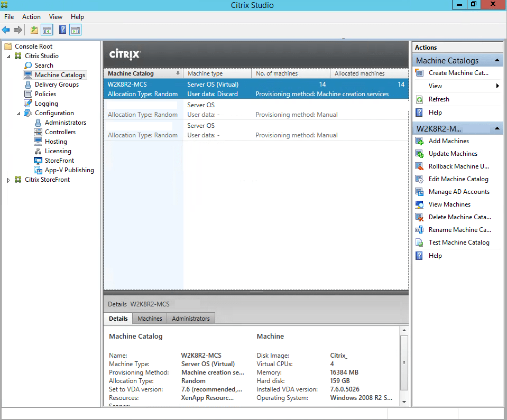Click Help under W2K8R2-M... actions section
This screenshot has width=507, height=420.
(435, 256)
